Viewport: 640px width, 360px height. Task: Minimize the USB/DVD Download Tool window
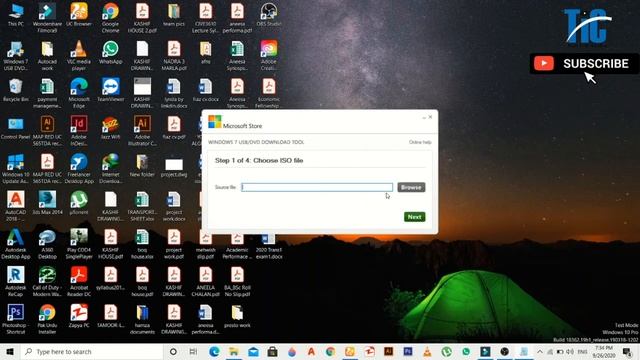(424, 118)
